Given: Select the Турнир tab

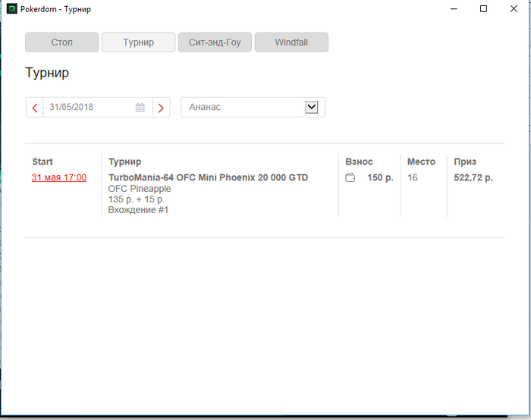Looking at the screenshot, I should (x=139, y=42).
